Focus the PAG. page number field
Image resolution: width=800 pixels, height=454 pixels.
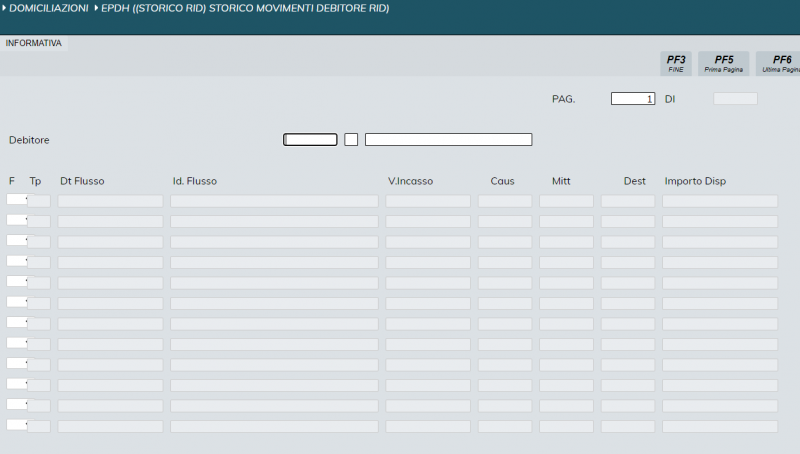click(633, 99)
